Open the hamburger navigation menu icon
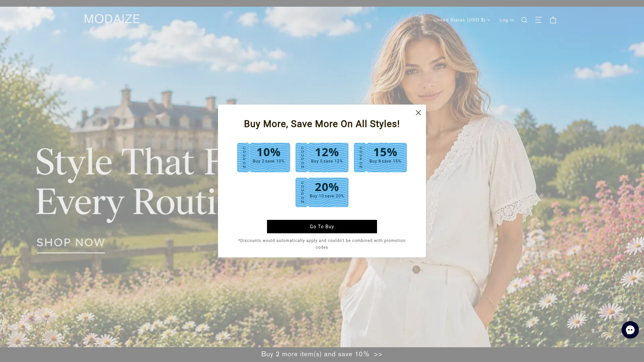This screenshot has height=362, width=644. coord(538,20)
